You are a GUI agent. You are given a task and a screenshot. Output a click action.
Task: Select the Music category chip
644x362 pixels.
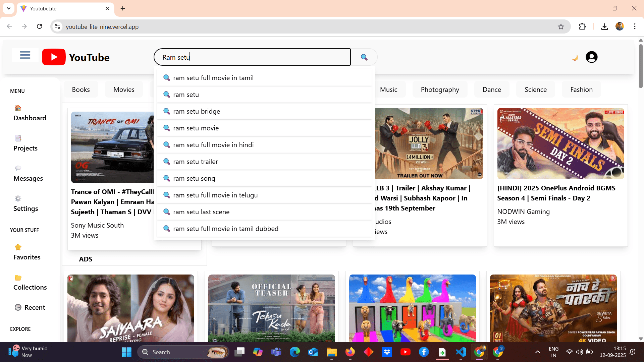pos(388,89)
